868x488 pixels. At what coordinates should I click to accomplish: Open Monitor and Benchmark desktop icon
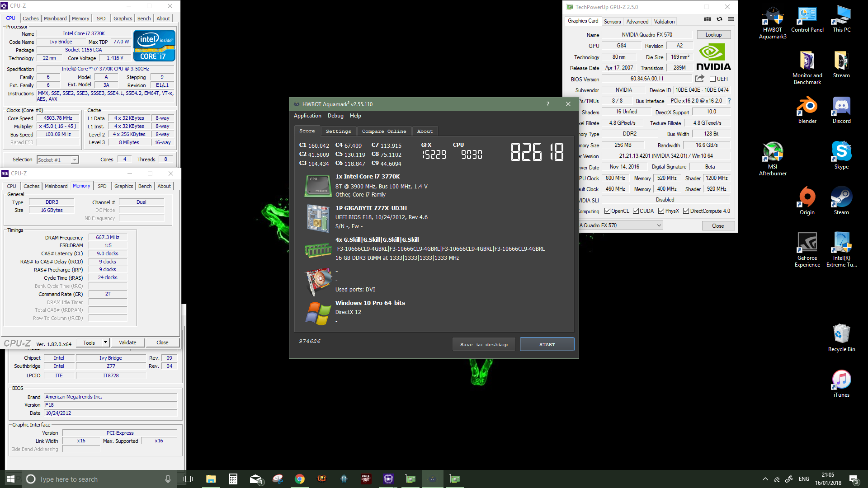point(807,68)
